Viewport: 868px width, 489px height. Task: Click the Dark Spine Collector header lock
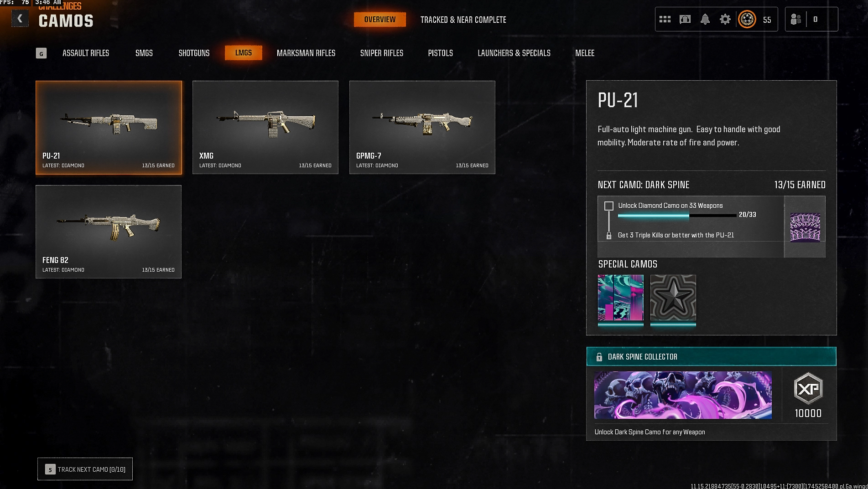(x=599, y=357)
